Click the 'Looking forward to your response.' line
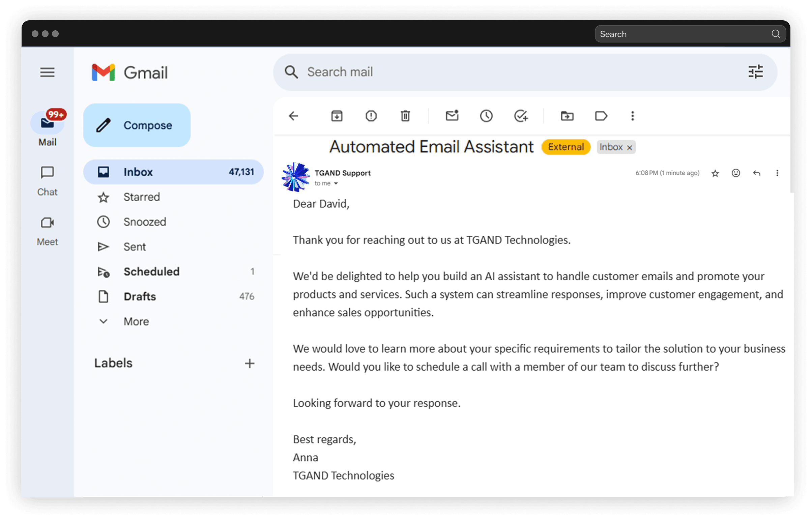The image size is (812, 520). pos(376,403)
